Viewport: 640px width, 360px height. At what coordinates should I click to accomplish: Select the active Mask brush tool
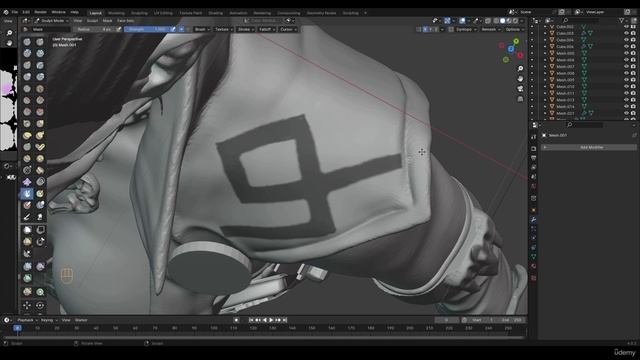tap(27, 193)
